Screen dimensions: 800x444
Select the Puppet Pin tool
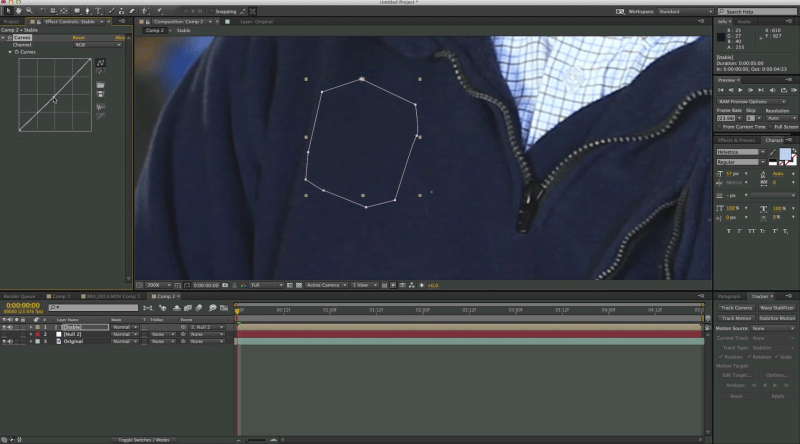point(160,11)
